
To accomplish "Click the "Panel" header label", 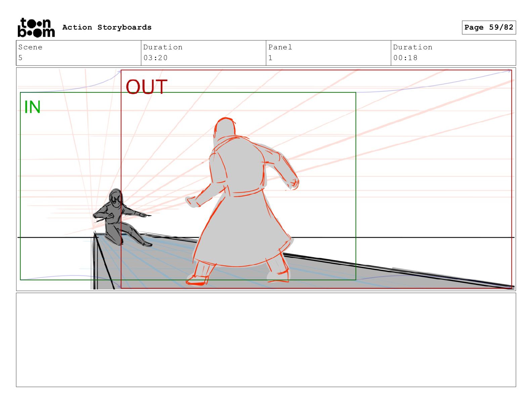I will tap(280, 47).
